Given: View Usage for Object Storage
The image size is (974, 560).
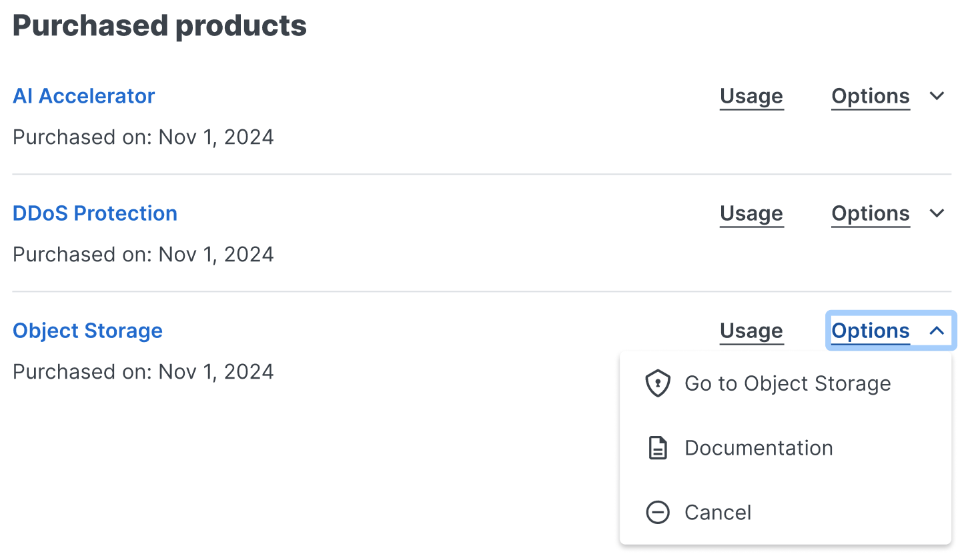Looking at the screenshot, I should point(751,331).
